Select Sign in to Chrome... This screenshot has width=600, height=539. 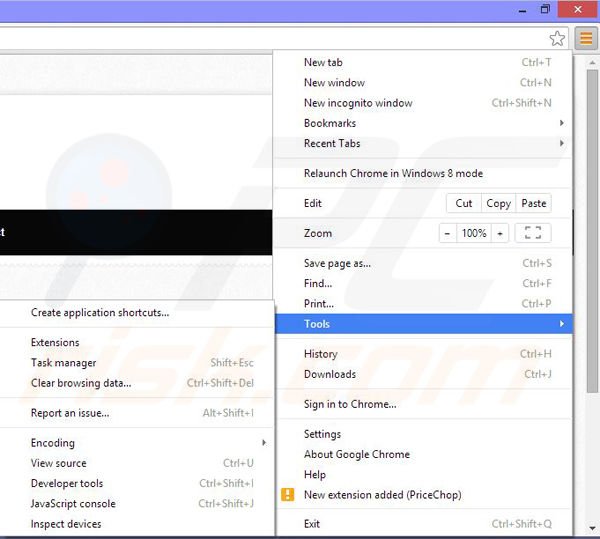(x=424, y=404)
